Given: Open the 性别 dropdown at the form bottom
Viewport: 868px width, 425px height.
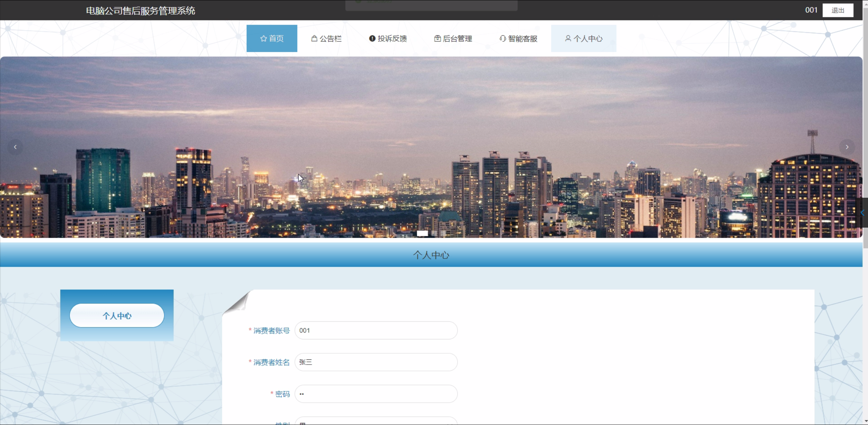Looking at the screenshot, I should coord(376,421).
